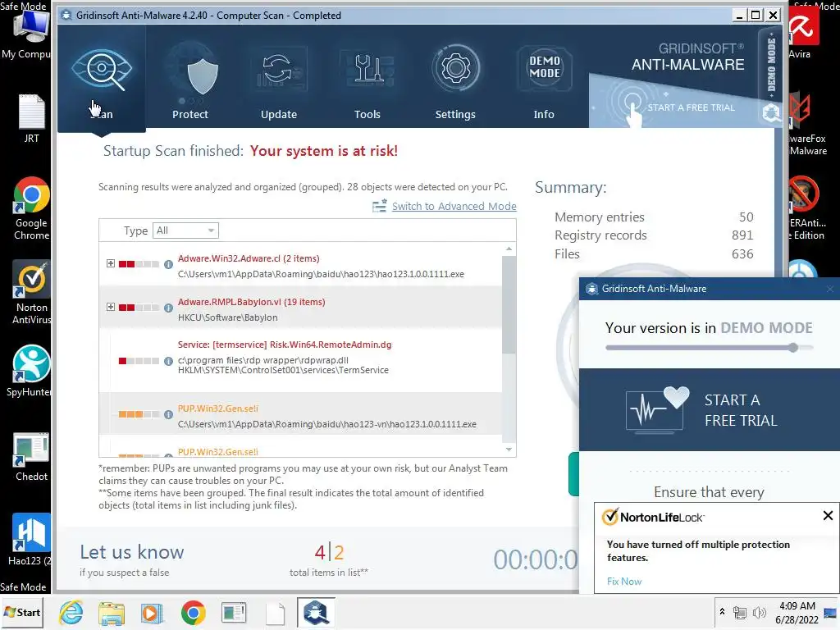Image resolution: width=840 pixels, height=630 pixels.
Task: Click Gridinsoft Anti-Malware taskbar button
Action: pos(316,612)
